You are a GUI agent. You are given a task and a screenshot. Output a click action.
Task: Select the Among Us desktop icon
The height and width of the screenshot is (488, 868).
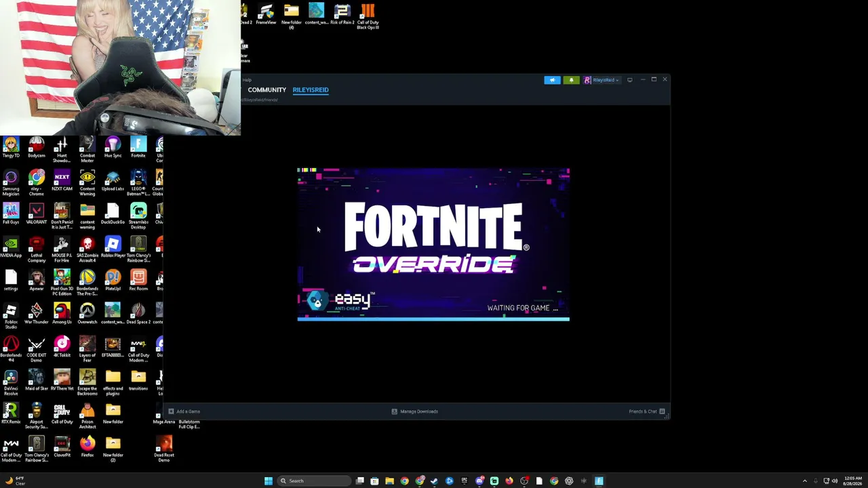(62, 313)
